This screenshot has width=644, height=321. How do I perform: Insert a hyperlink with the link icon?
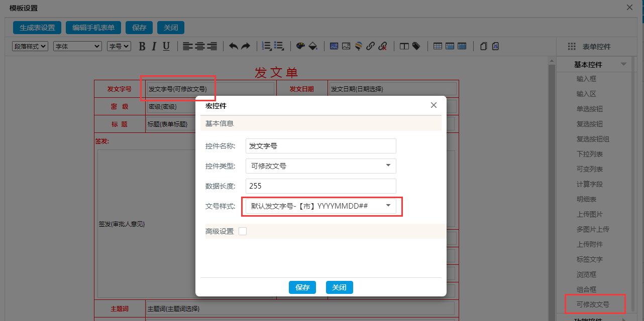pos(370,46)
